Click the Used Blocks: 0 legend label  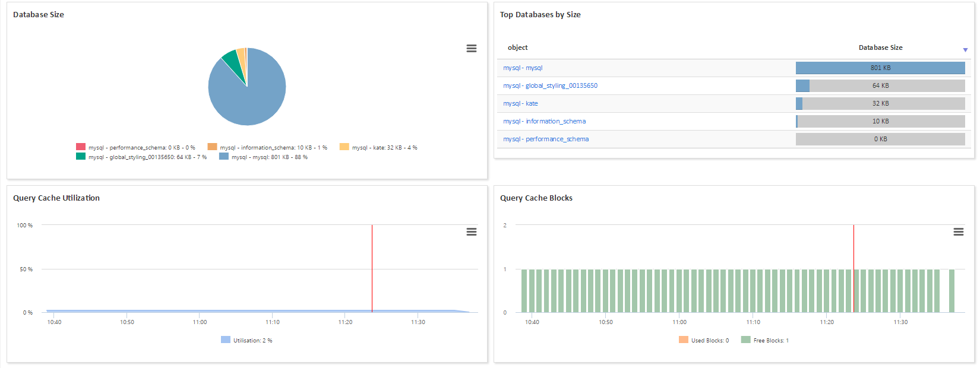tap(710, 340)
